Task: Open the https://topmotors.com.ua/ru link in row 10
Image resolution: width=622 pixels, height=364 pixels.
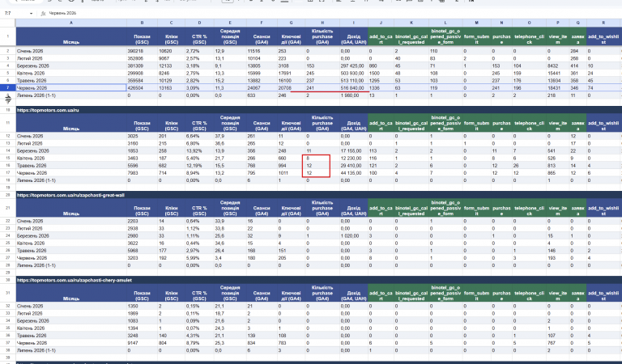Action: (x=48, y=110)
